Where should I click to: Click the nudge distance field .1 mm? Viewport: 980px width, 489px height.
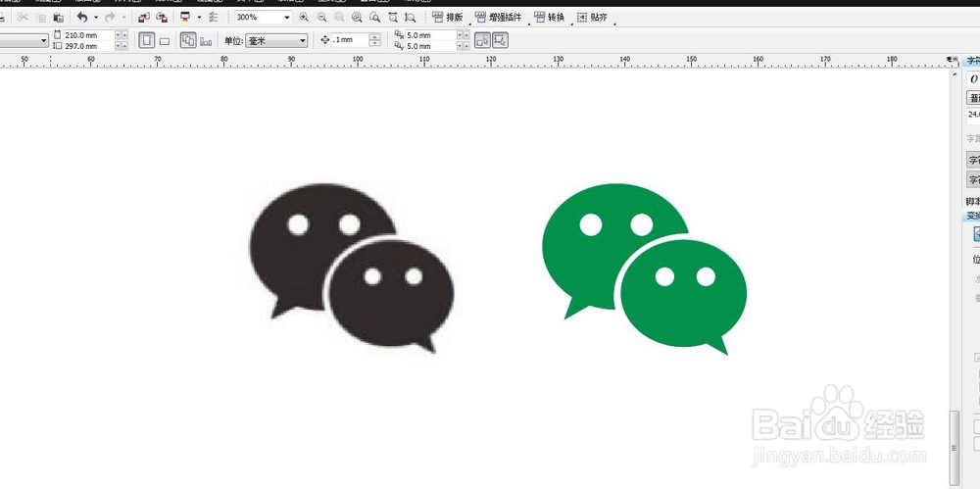click(x=350, y=40)
